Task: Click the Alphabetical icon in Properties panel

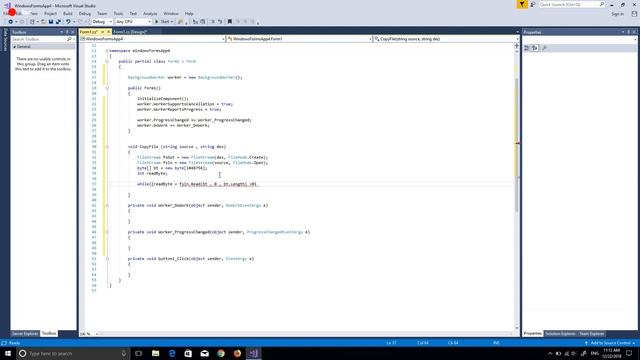Action: click(535, 48)
